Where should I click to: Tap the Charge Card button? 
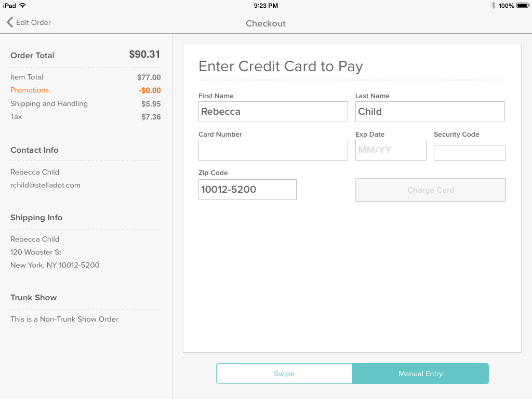[431, 190]
